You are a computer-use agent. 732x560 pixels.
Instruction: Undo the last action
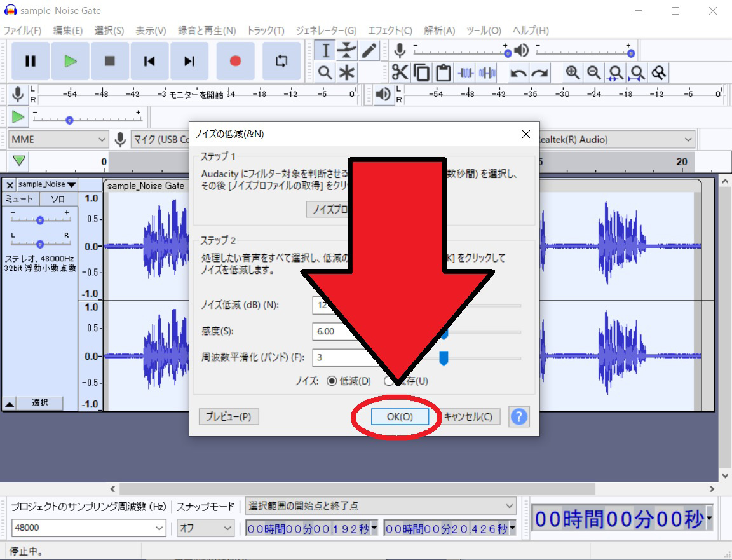click(x=518, y=73)
